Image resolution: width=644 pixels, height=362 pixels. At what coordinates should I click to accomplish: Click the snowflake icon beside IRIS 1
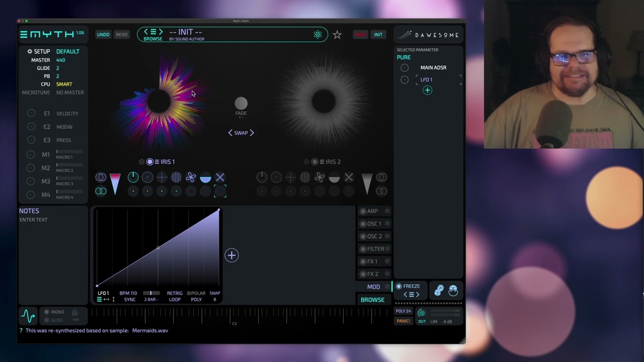[142, 162]
